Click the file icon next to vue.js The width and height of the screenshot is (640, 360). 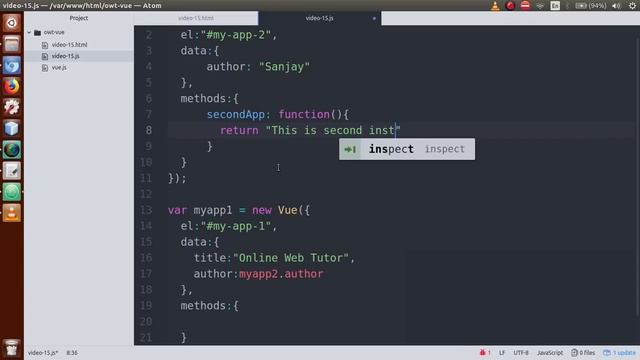(x=45, y=68)
